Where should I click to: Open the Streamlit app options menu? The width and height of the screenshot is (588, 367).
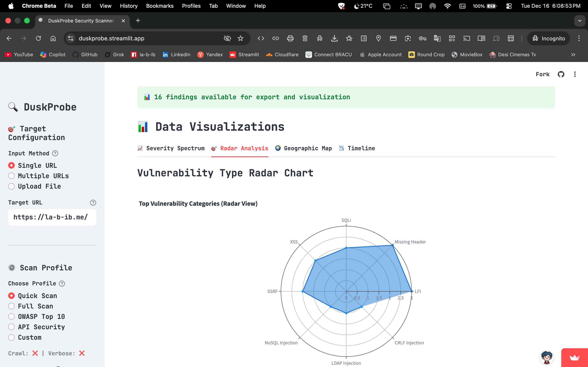point(575,74)
